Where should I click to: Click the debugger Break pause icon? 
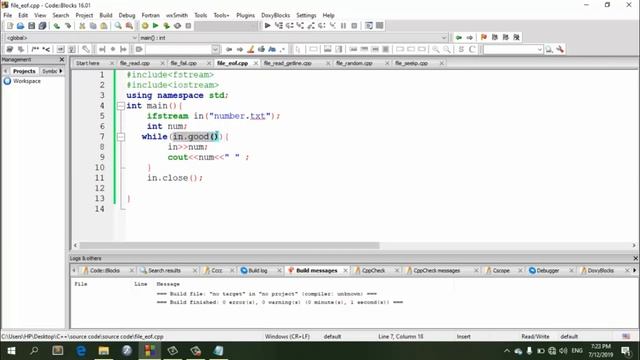click(x=343, y=25)
